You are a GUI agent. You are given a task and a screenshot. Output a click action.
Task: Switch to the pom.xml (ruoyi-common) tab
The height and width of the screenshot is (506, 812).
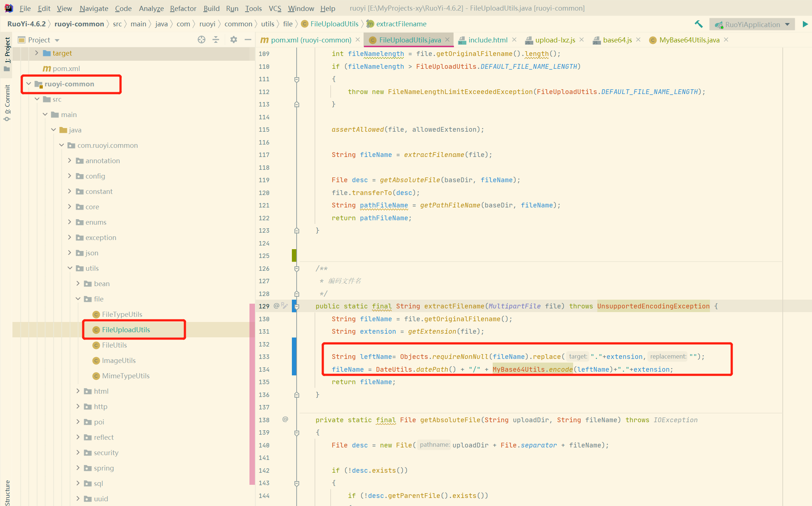(x=311, y=40)
